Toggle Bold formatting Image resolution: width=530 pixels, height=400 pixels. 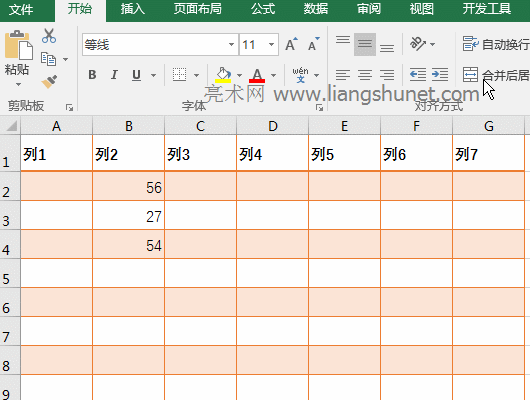point(92,75)
